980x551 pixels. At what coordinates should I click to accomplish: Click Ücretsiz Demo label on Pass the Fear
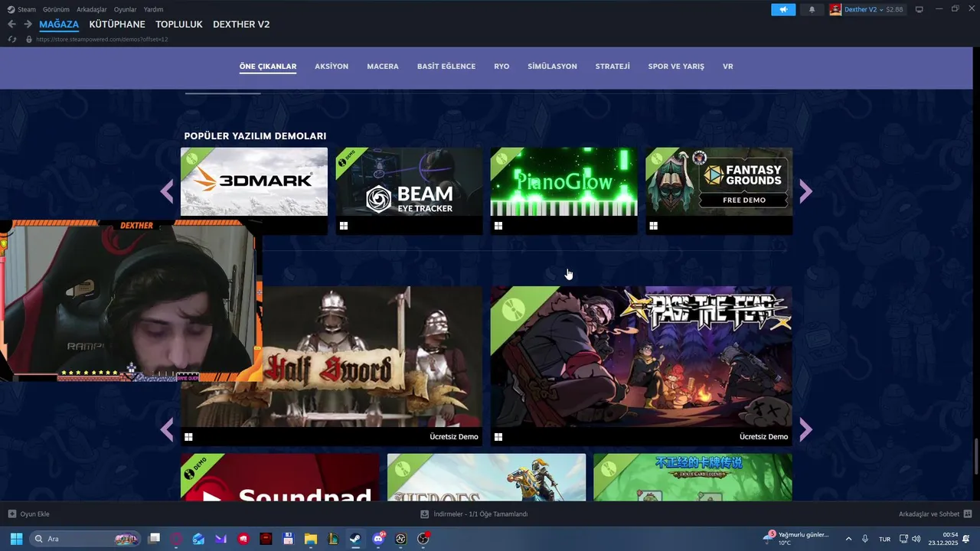click(763, 437)
